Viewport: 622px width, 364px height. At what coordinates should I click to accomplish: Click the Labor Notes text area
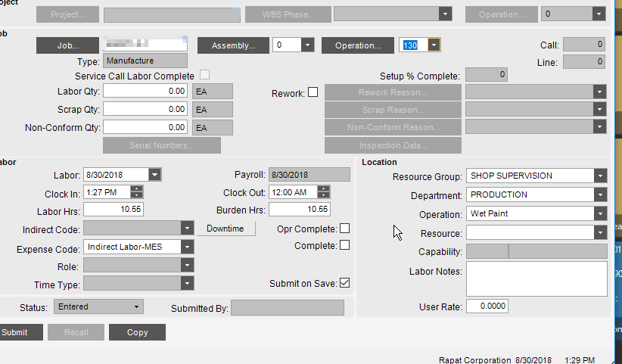tap(536, 278)
